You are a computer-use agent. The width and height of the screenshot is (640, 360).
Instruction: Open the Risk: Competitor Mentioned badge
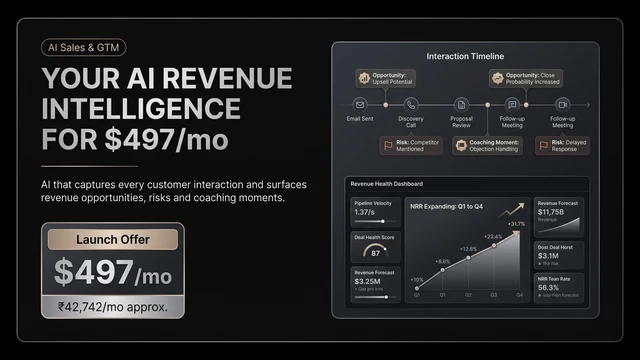pyautogui.click(x=411, y=146)
